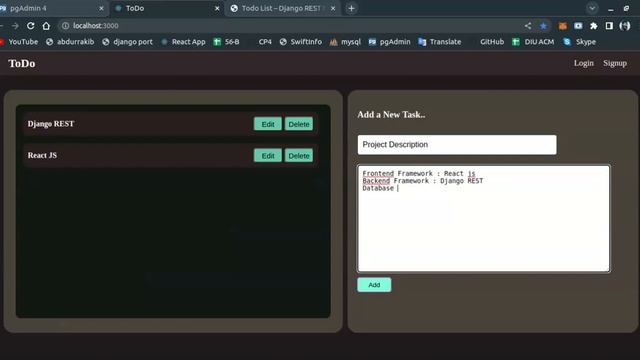Image resolution: width=640 pixels, height=360 pixels.
Task: Close the ToDo tab
Action: pyautogui.click(x=217, y=8)
